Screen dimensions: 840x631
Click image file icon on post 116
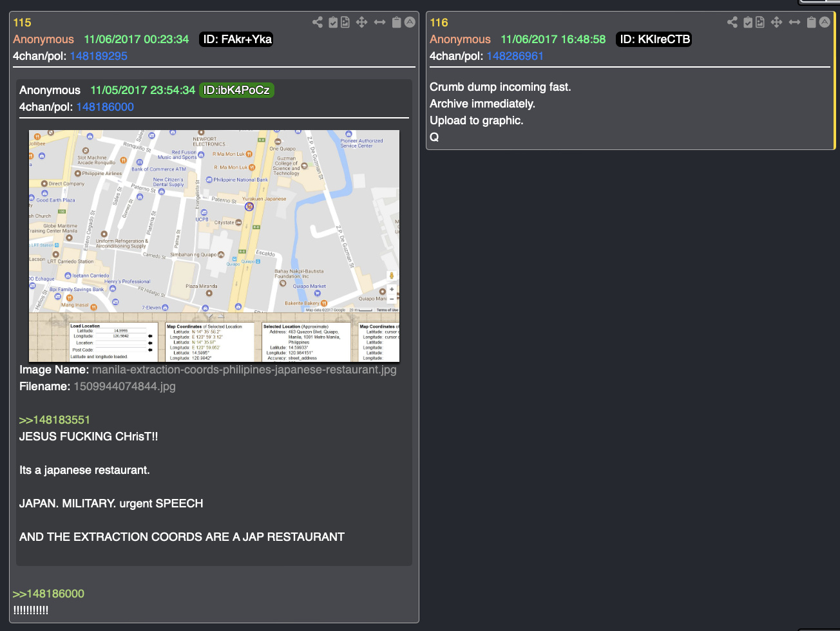(x=760, y=23)
